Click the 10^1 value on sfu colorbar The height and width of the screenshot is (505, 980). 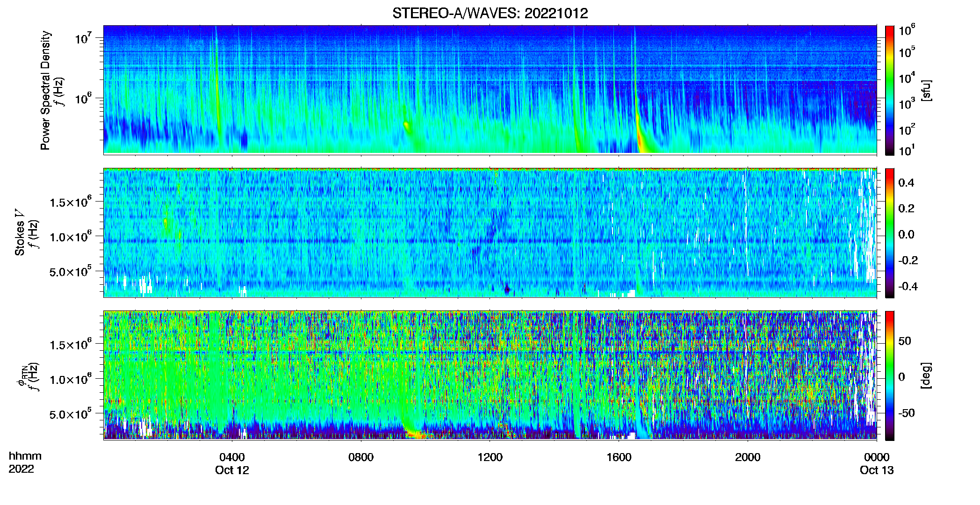pos(907,150)
